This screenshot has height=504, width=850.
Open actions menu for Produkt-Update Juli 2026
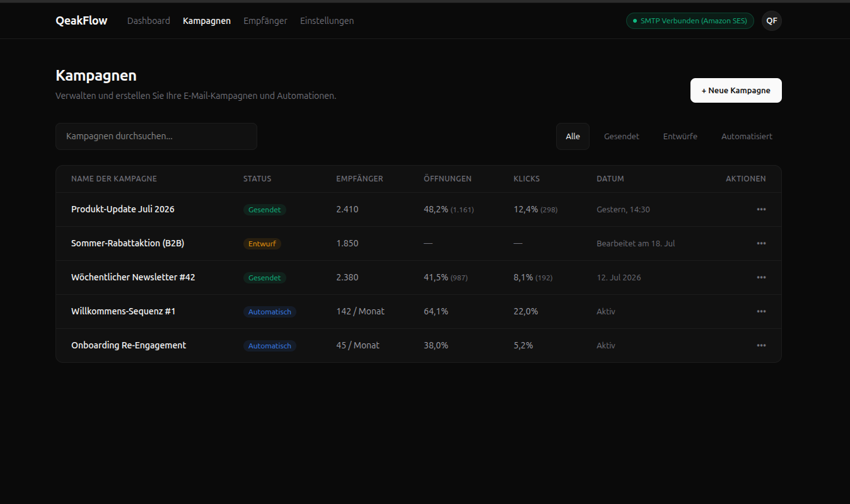pyautogui.click(x=761, y=209)
